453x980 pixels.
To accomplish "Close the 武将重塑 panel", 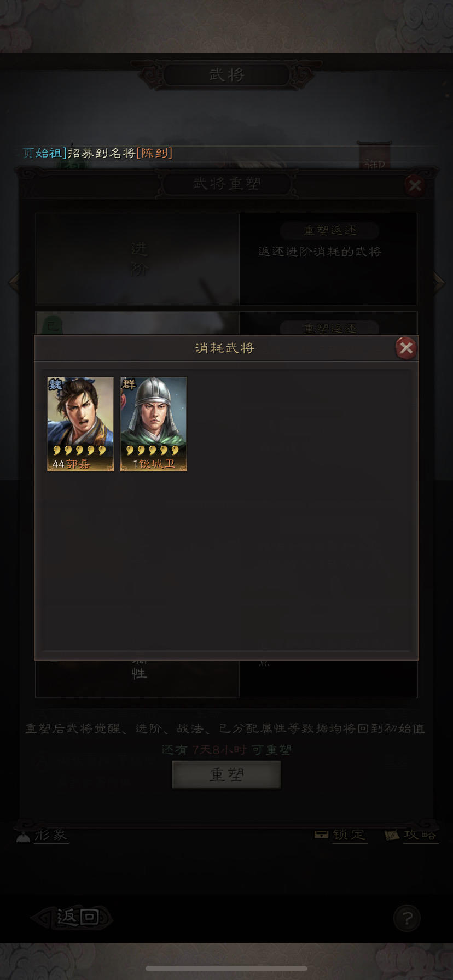I will click(415, 186).
